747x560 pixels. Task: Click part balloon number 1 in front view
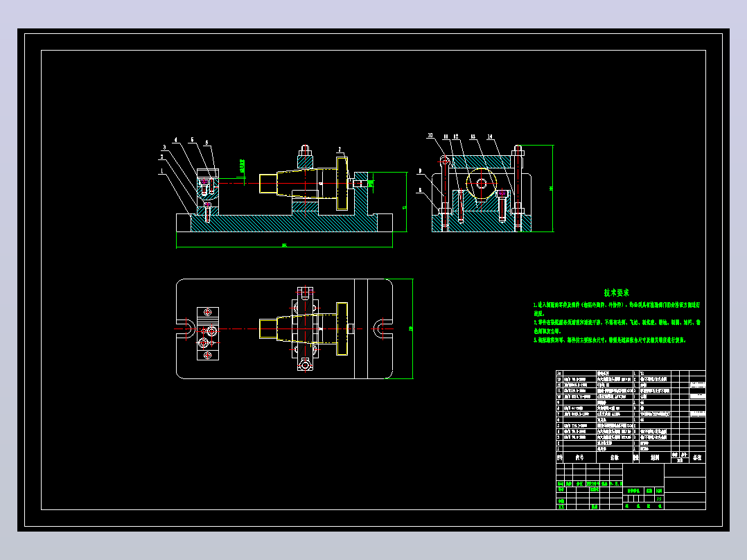[162, 170]
